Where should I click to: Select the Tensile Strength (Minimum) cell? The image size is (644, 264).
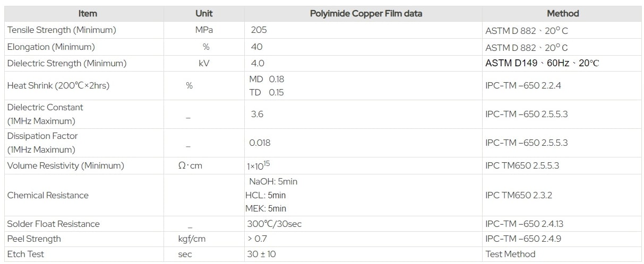click(62, 30)
